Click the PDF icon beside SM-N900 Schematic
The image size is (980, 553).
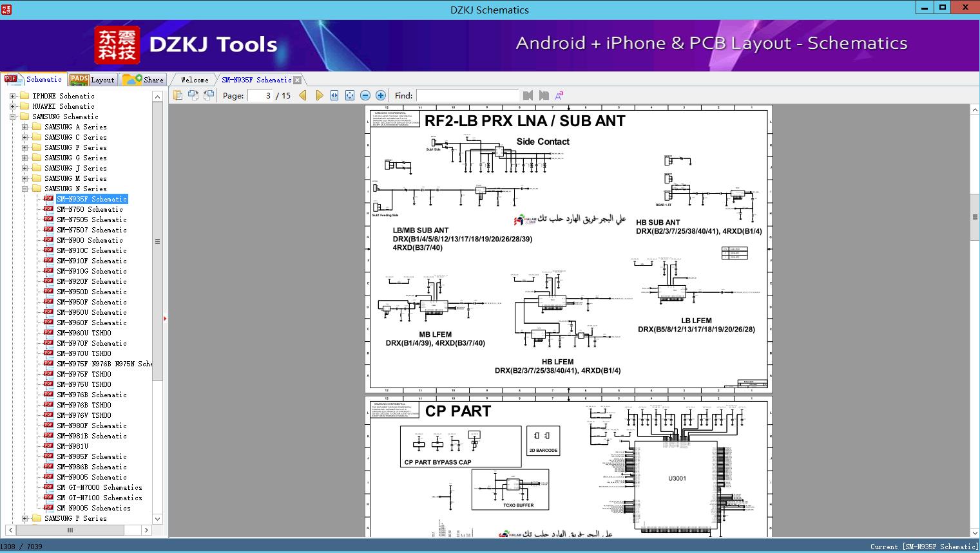tap(48, 239)
